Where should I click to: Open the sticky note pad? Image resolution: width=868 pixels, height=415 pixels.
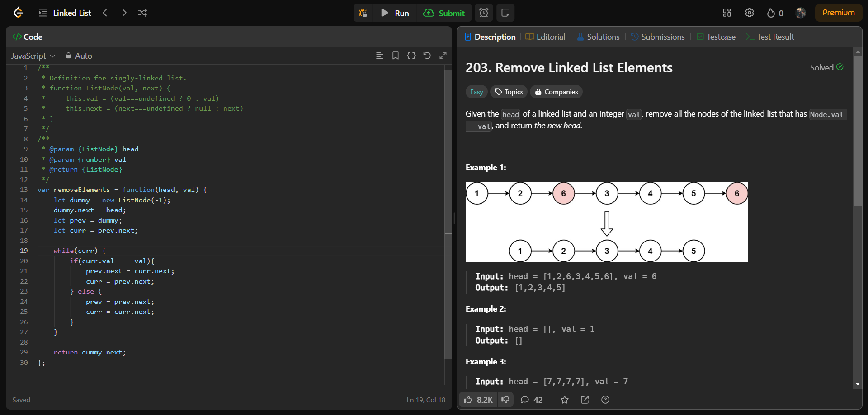[505, 13]
